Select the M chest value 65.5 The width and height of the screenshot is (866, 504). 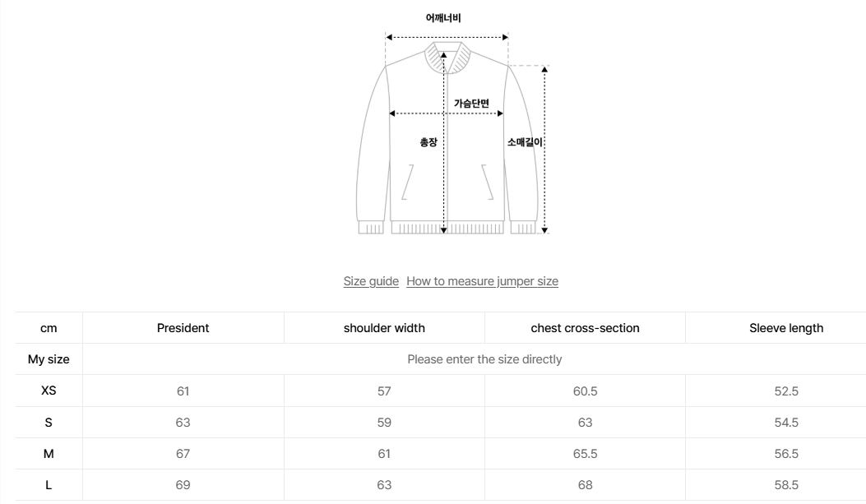pos(585,453)
